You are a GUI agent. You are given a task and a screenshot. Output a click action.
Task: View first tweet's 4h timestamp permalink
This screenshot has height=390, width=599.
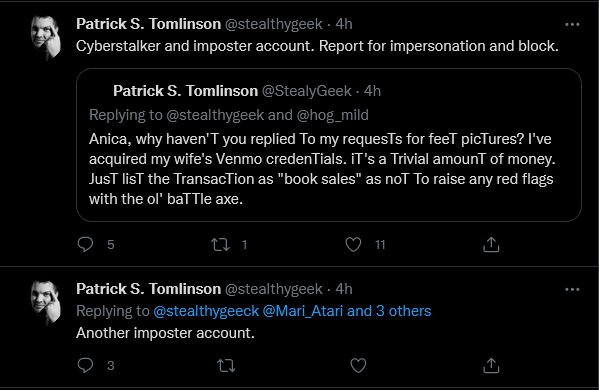pos(344,24)
